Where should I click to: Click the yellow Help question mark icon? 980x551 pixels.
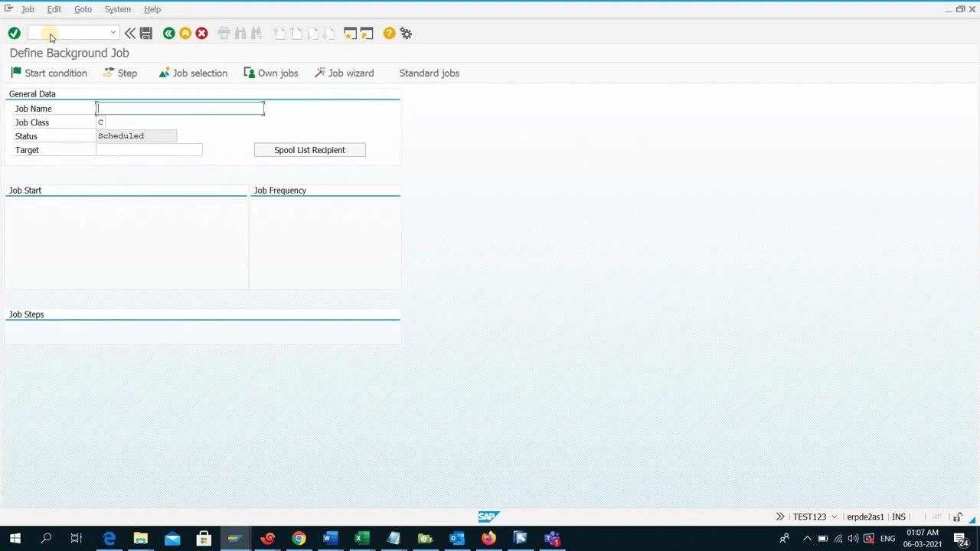point(389,33)
